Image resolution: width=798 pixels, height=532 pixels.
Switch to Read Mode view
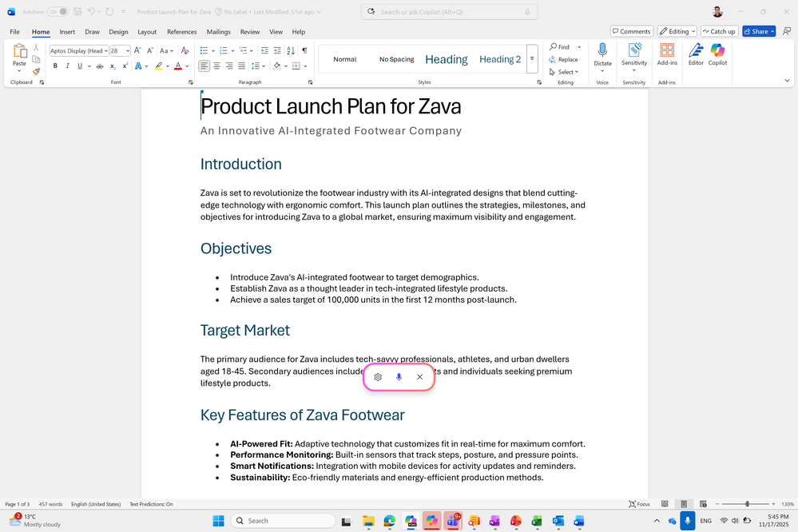[665, 504]
